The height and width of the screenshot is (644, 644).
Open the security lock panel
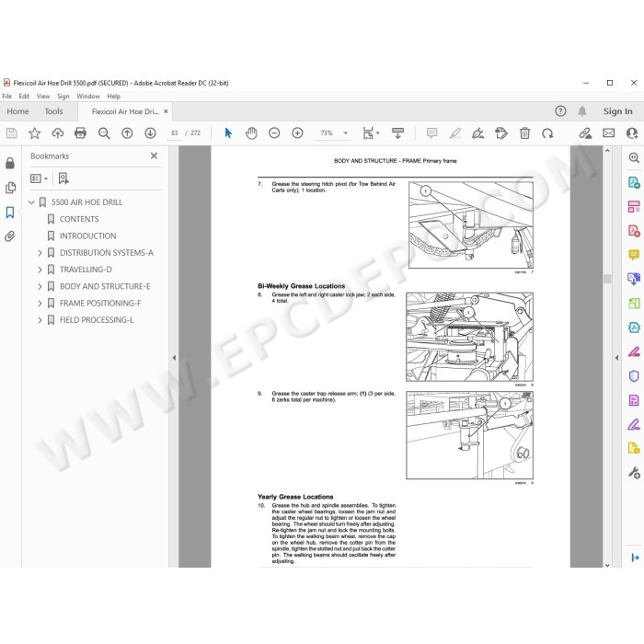coord(10,163)
